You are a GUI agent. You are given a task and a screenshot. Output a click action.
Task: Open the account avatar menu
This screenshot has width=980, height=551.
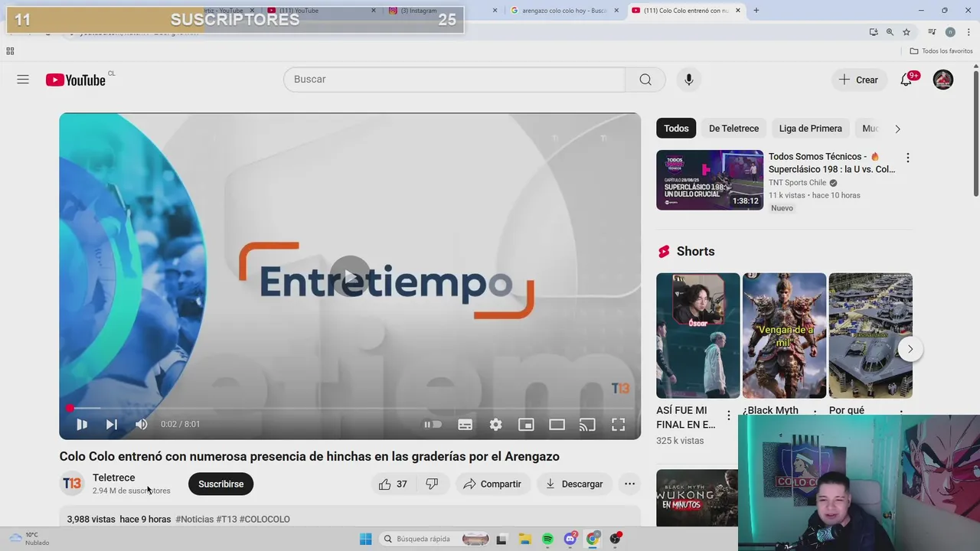pyautogui.click(x=943, y=80)
